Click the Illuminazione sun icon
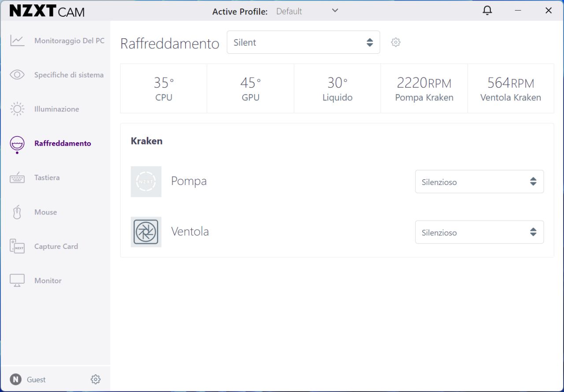564x392 pixels. [x=17, y=109]
